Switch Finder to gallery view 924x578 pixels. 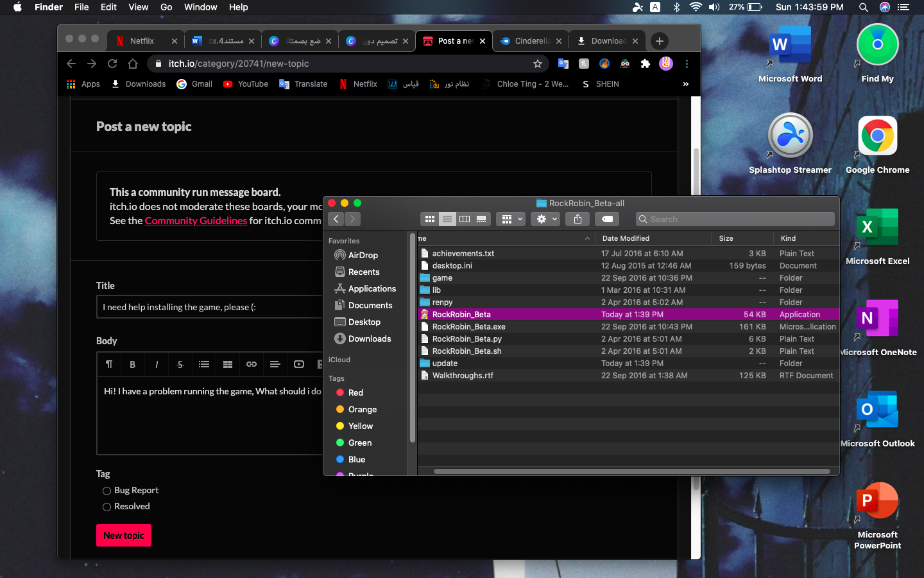(482, 219)
